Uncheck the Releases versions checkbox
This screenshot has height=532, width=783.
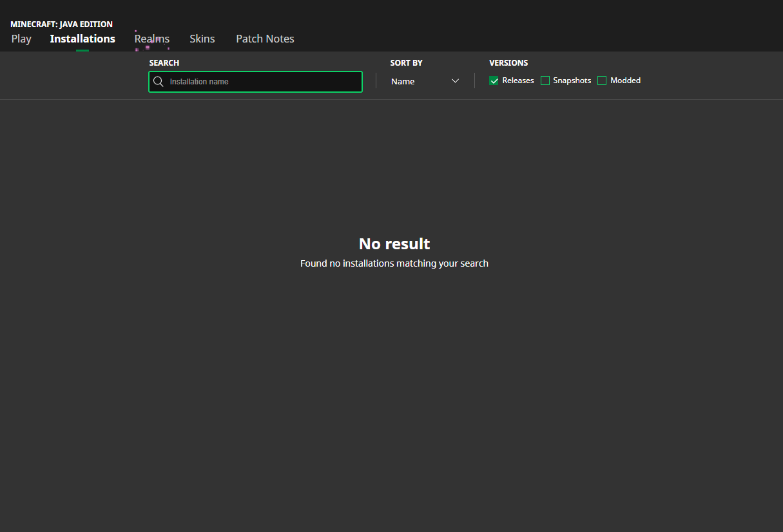tap(494, 81)
